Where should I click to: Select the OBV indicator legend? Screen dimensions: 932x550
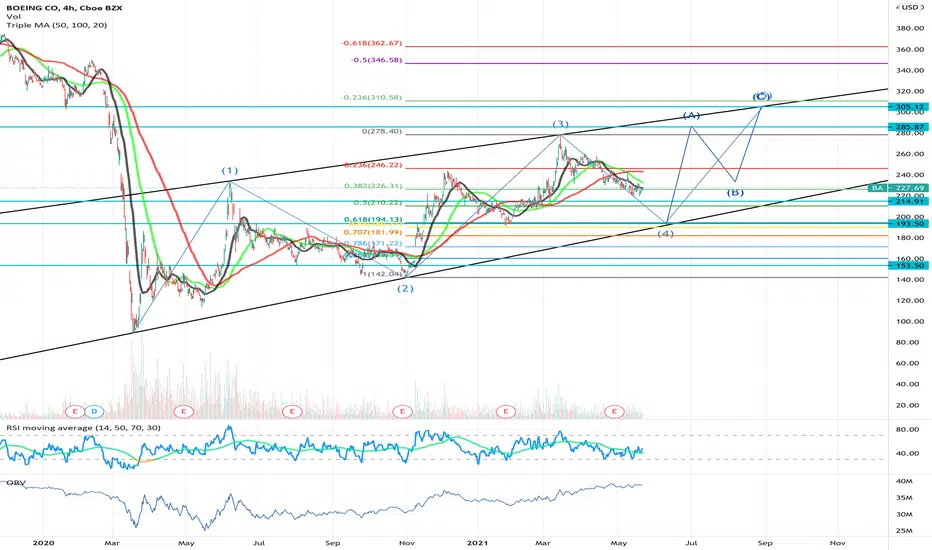(15, 483)
